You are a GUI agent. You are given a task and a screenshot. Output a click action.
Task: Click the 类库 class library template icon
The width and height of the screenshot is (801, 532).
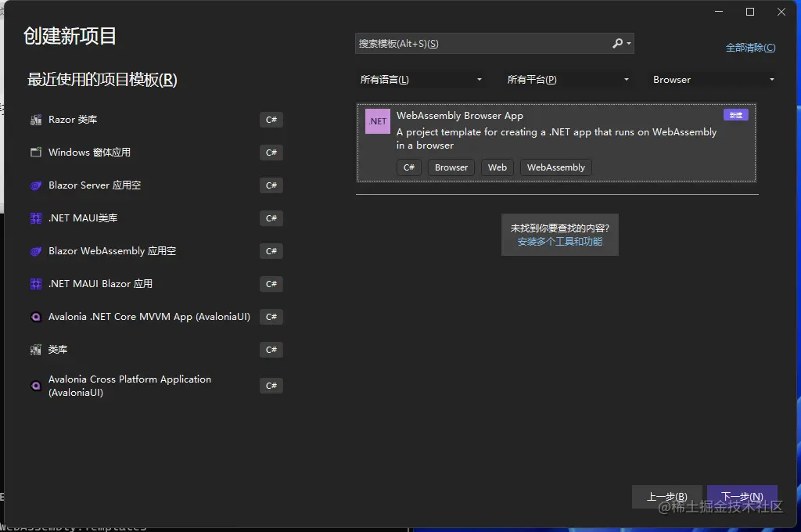tap(36, 350)
